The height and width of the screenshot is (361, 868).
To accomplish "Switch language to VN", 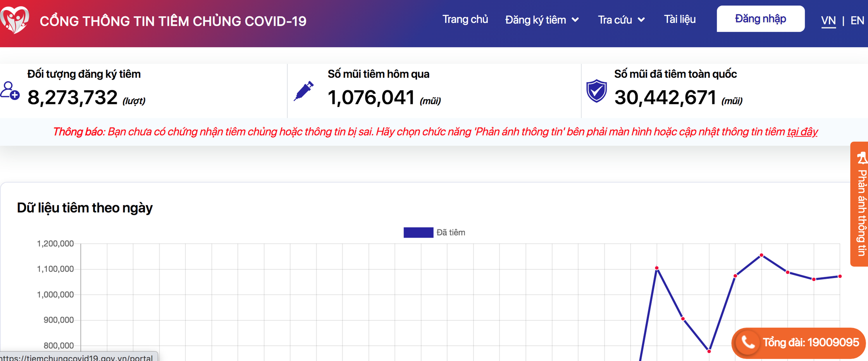I will 828,20.
